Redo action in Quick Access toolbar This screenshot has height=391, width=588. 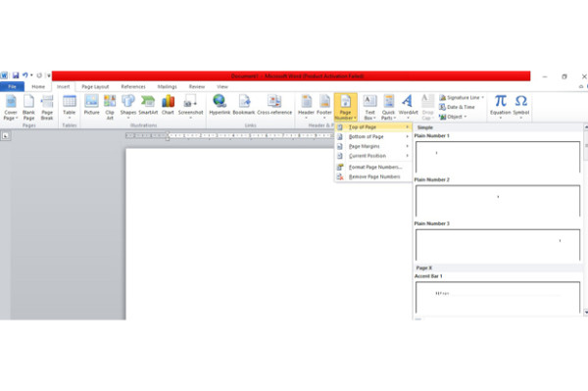coord(39,75)
